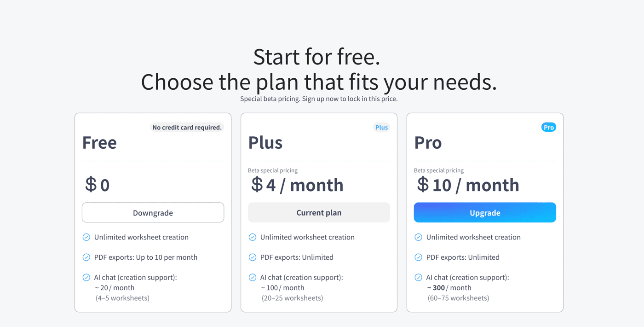Click the Upgrade button on Pro plan
This screenshot has width=644, height=327.
click(x=485, y=212)
